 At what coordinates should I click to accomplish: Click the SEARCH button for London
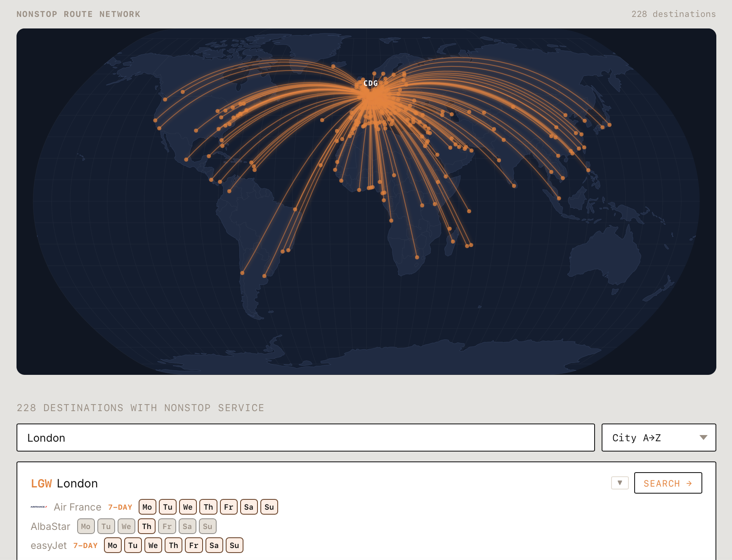[667, 483]
